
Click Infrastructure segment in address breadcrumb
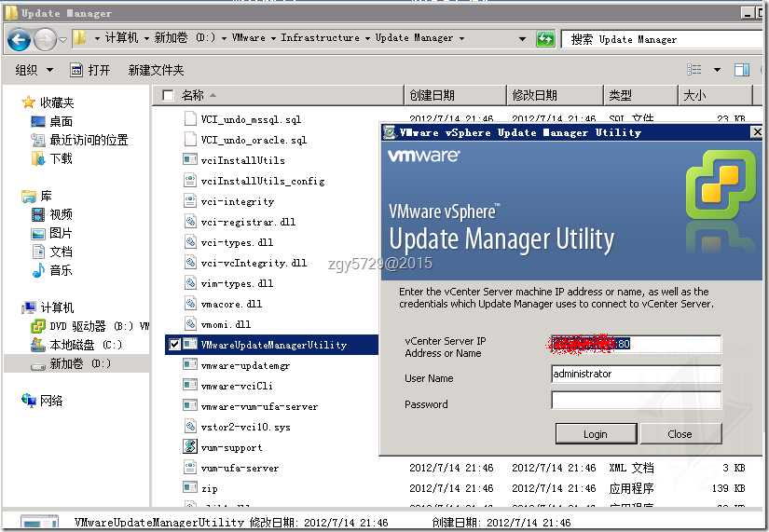point(320,38)
